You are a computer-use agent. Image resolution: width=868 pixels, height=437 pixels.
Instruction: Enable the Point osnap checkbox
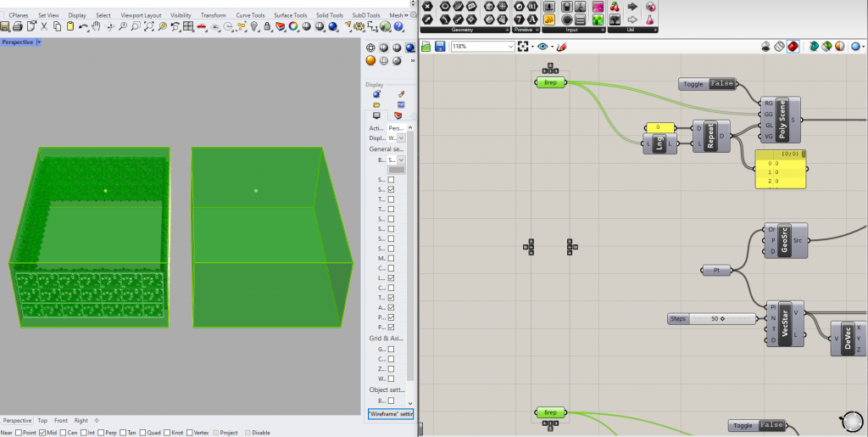[x=19, y=433]
